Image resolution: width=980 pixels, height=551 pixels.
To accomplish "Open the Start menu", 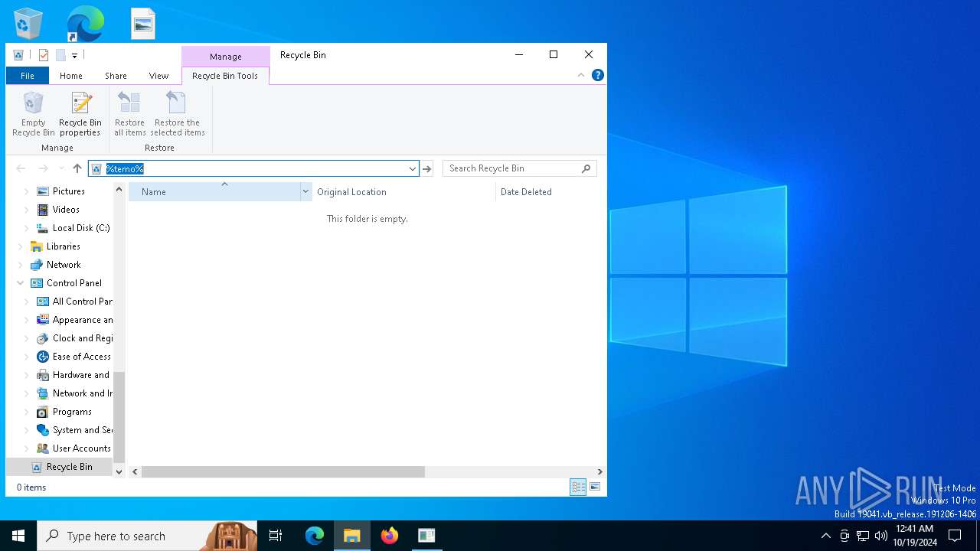I will pyautogui.click(x=18, y=536).
